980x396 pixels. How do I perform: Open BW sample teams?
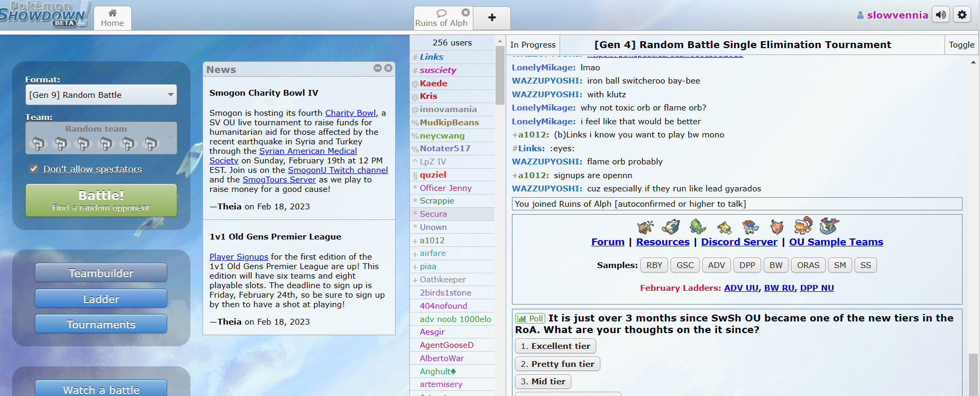[x=776, y=265]
